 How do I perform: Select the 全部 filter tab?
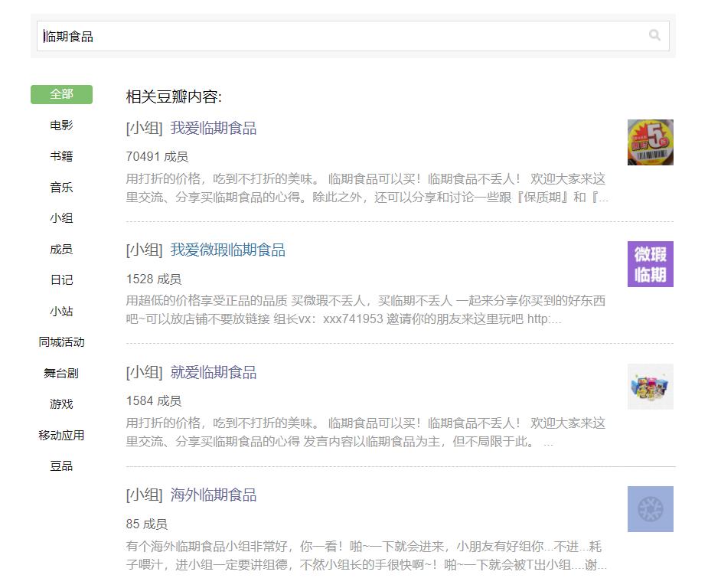61,94
